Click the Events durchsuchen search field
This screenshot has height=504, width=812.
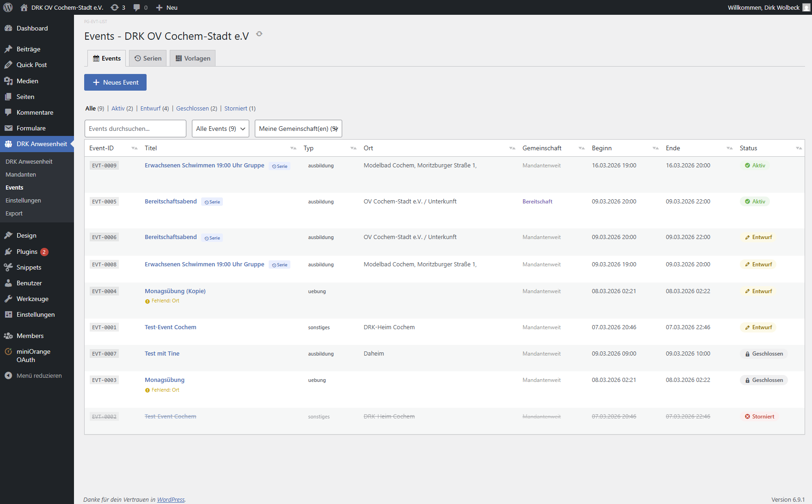point(135,129)
